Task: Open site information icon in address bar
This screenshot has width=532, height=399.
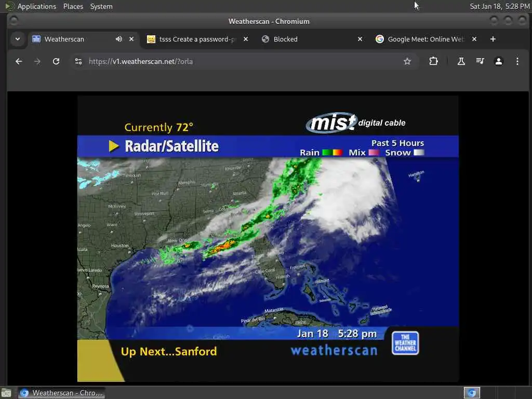Action: [x=78, y=61]
